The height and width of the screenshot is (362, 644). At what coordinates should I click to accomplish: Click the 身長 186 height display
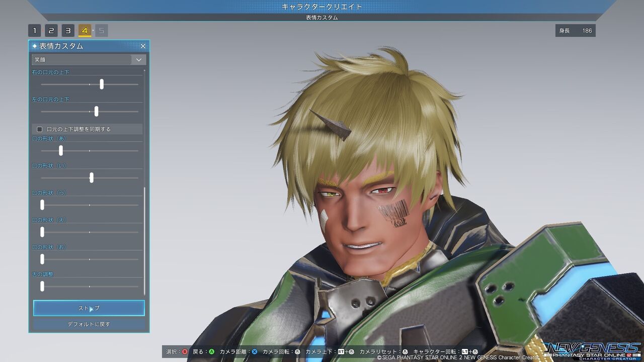(576, 31)
